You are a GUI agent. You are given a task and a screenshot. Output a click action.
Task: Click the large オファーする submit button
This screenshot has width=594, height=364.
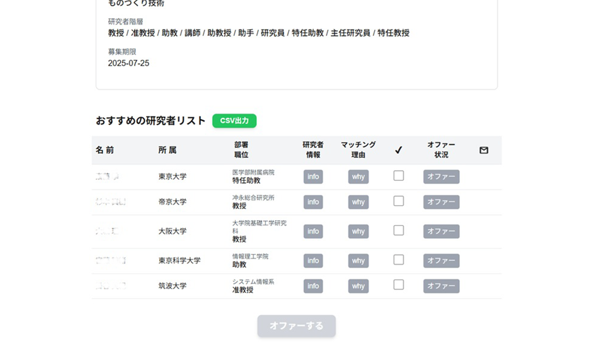click(x=296, y=326)
